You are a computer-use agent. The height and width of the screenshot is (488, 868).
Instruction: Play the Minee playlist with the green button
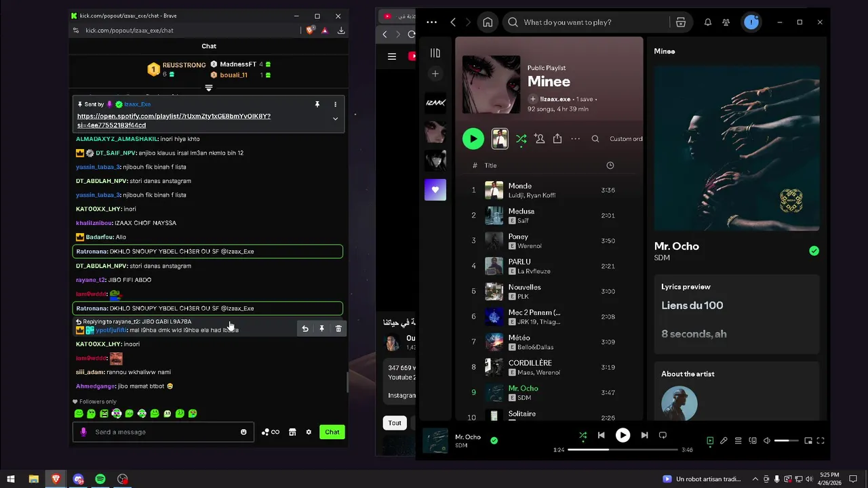coord(473,139)
